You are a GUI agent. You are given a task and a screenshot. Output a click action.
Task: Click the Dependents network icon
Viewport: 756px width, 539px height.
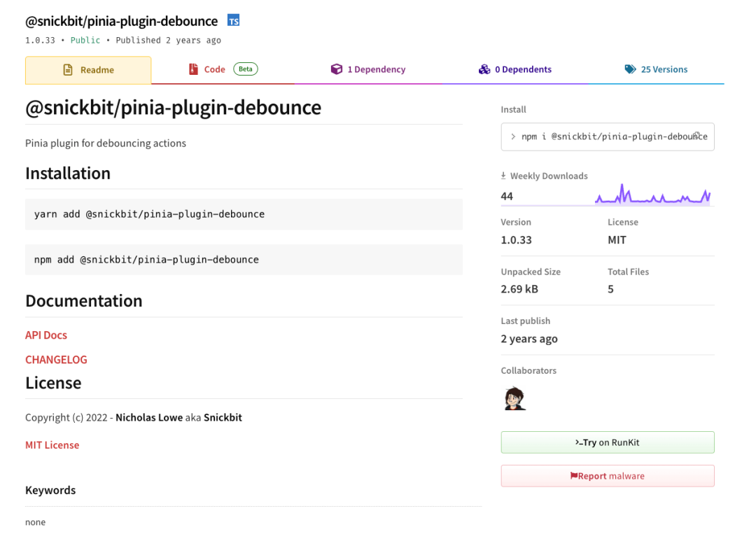coord(485,69)
